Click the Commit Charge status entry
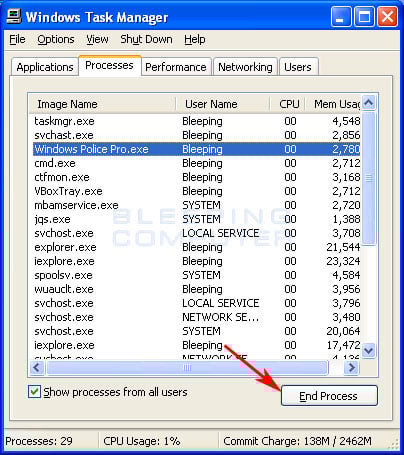404x455 pixels. [297, 441]
